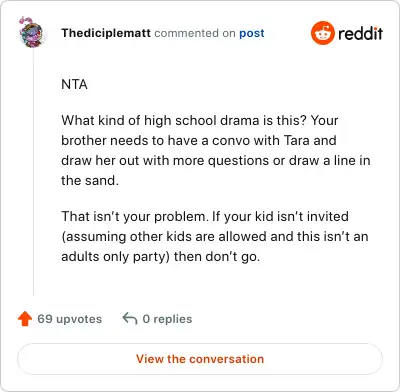Viewport: 400px width, 392px height.
Task: Open Thediciplematt's avatar image
Action: click(31, 32)
